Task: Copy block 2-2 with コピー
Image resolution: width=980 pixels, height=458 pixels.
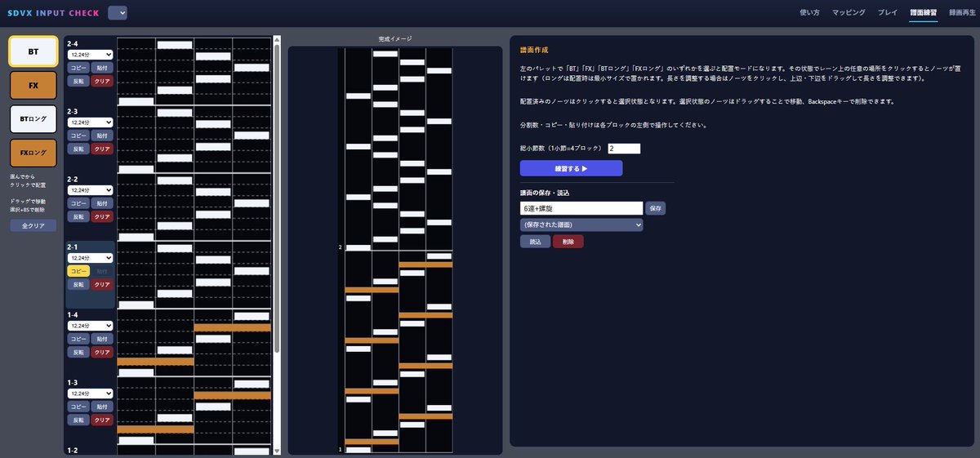Action: [x=78, y=202]
